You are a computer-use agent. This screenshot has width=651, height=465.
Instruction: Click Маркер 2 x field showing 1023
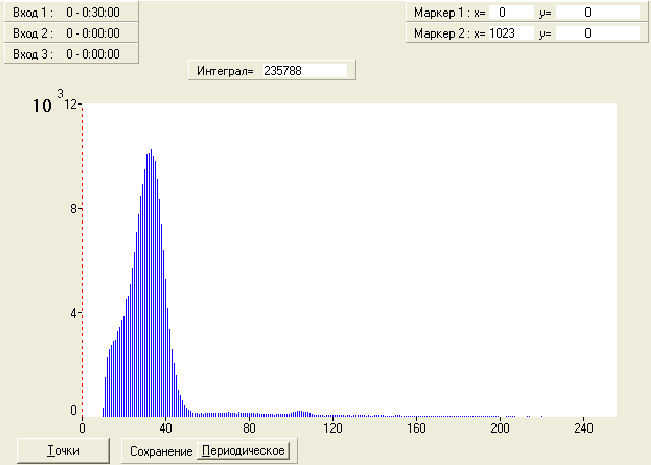click(511, 33)
